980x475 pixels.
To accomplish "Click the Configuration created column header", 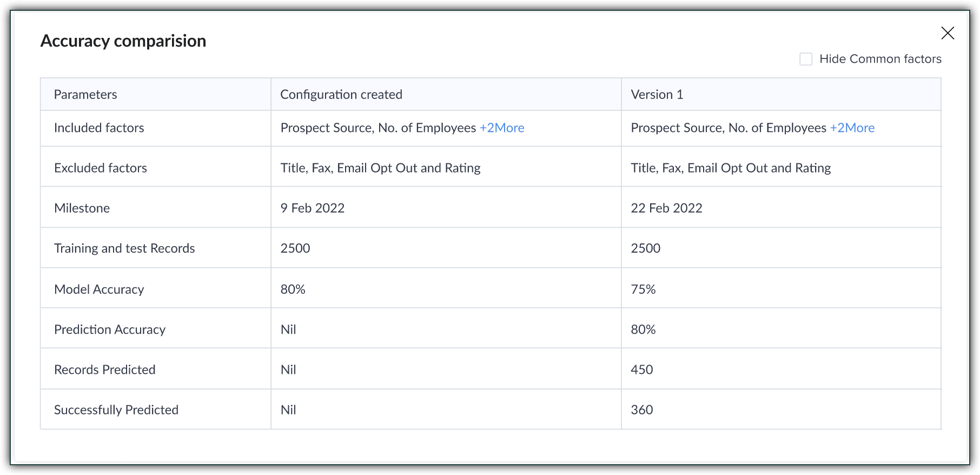I will coord(341,95).
